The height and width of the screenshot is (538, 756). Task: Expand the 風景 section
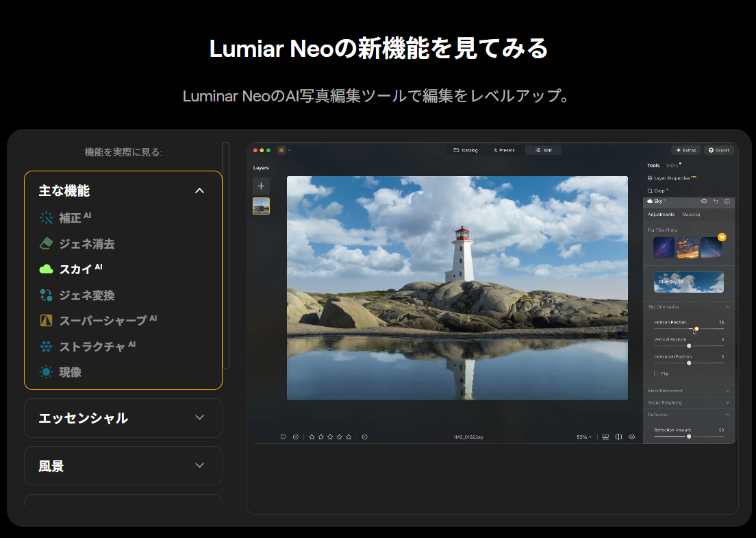click(x=199, y=465)
